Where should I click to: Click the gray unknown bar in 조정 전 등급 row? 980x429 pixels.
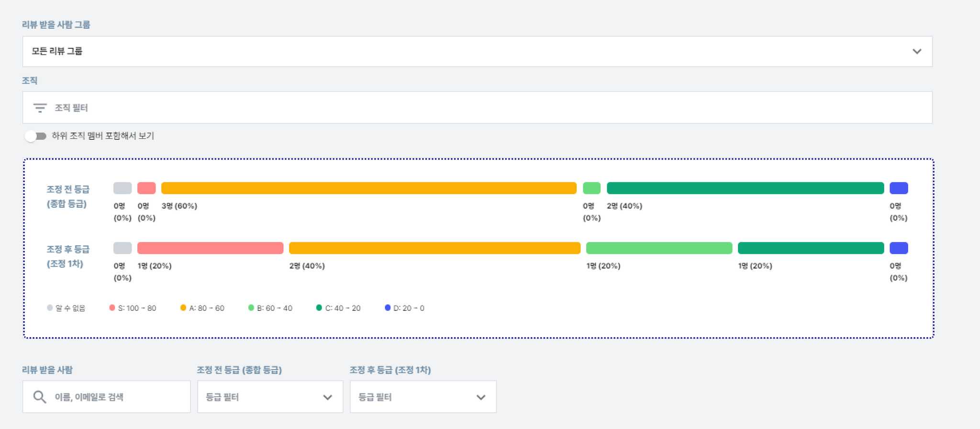122,188
